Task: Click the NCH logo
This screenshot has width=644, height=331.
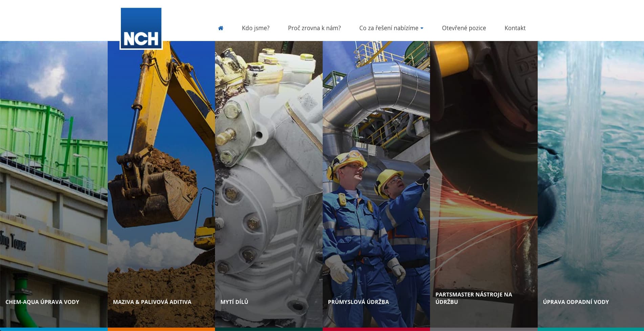Action: [141, 28]
